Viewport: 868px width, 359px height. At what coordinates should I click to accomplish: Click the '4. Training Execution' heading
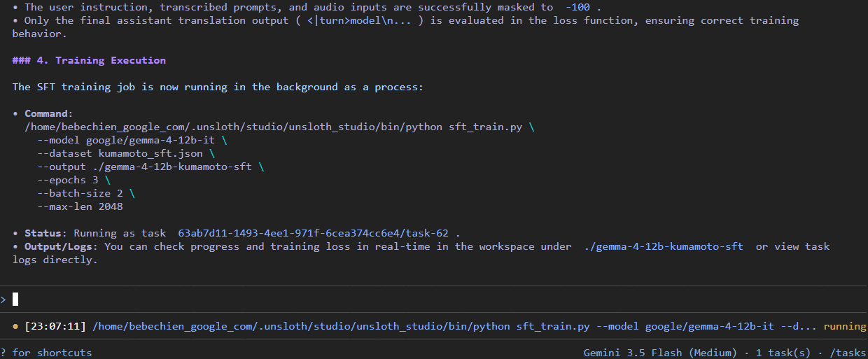tap(89, 60)
